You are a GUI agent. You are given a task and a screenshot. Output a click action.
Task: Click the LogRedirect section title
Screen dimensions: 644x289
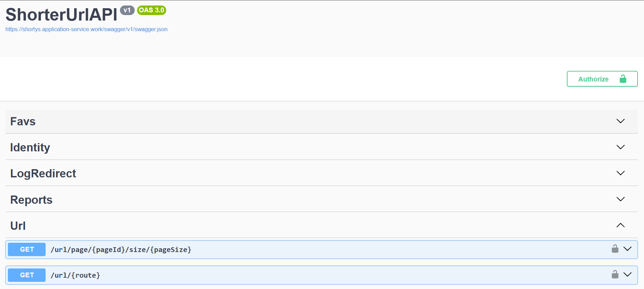pyautogui.click(x=43, y=174)
